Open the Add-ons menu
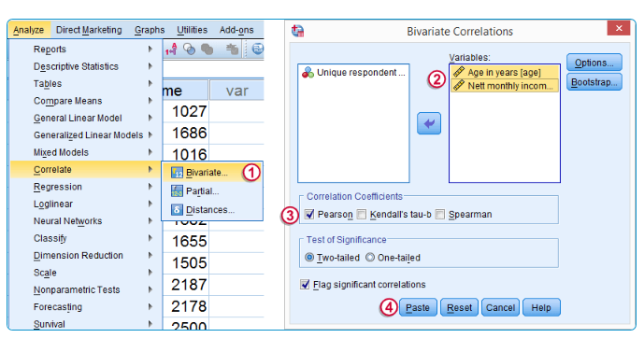 coord(236,30)
